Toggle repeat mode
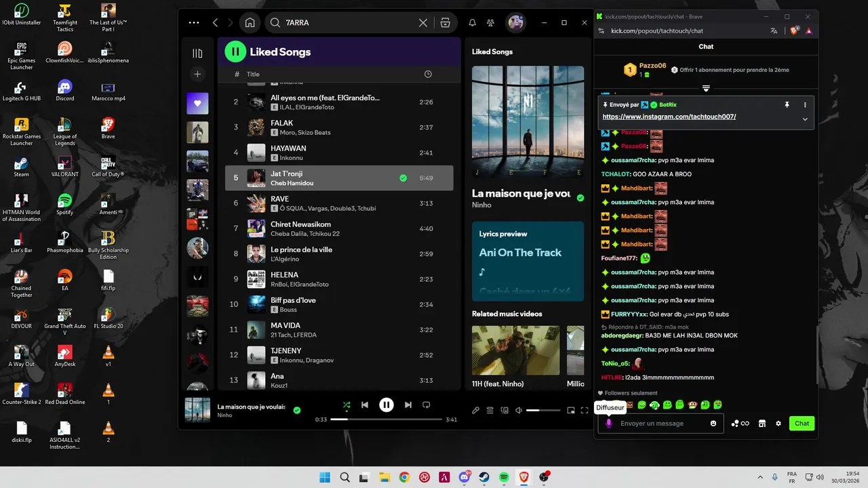868x488 pixels. coord(427,405)
